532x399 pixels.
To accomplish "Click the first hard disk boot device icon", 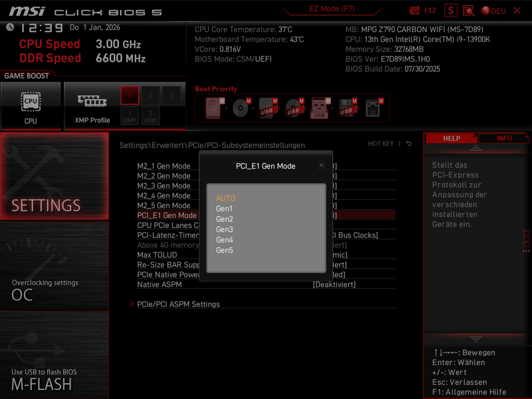I will click(214, 108).
